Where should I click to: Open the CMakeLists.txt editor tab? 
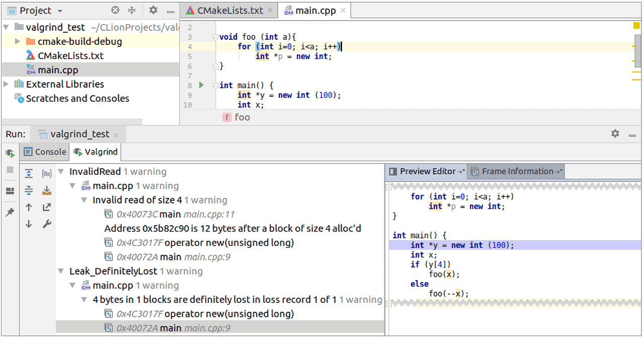point(228,10)
